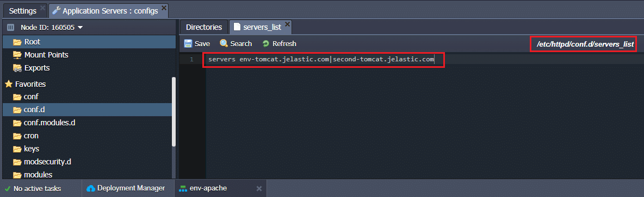Switch to the Directories tab

point(204,28)
